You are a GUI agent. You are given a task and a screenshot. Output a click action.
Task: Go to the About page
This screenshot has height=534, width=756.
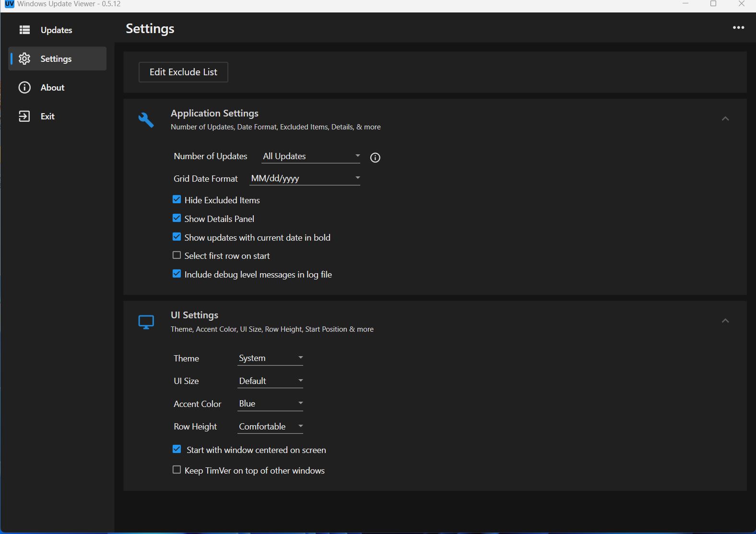[x=52, y=87]
